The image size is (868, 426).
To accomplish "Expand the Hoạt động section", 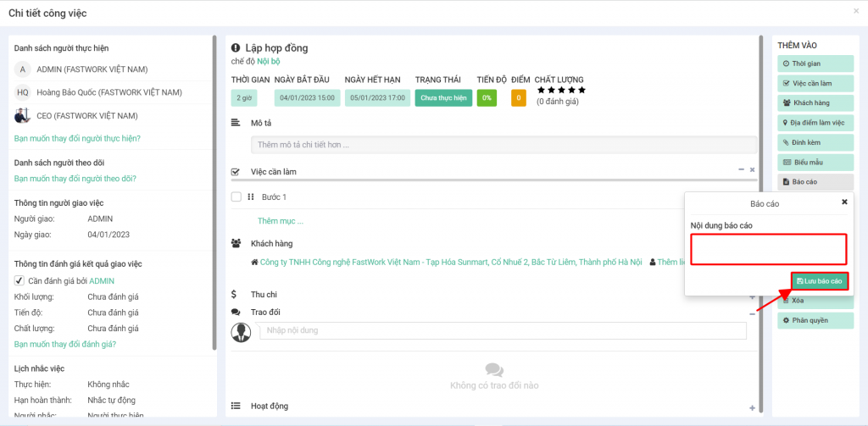I will tap(752, 407).
